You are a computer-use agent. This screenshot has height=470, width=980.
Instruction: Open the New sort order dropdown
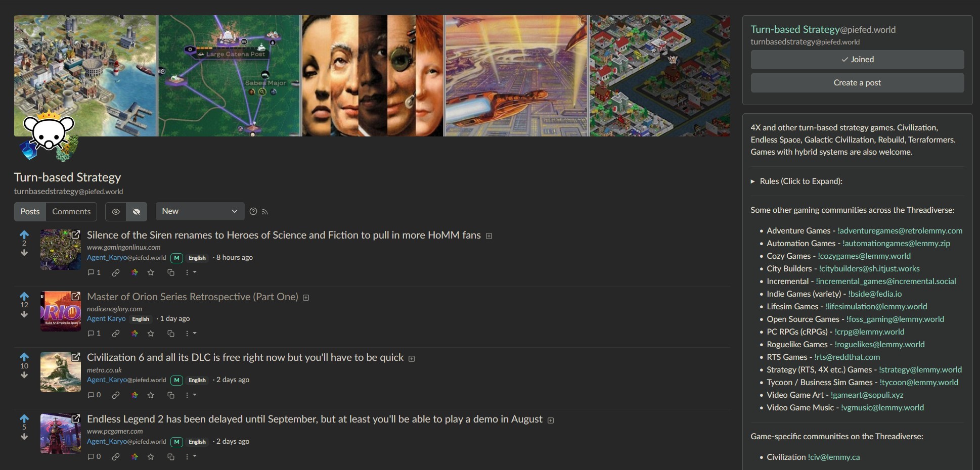click(x=200, y=211)
